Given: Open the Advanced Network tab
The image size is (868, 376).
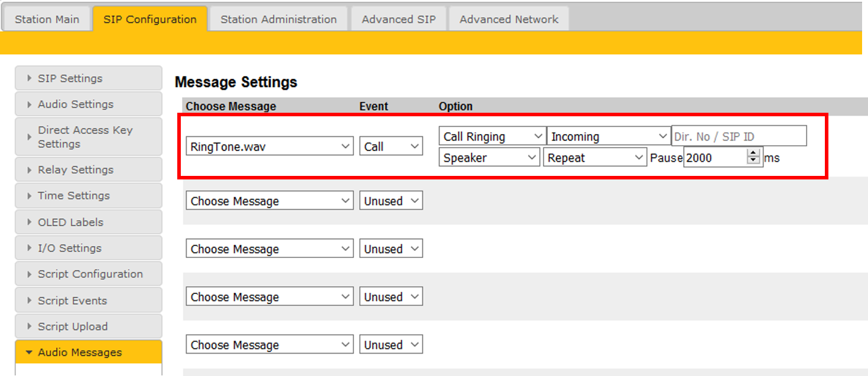Looking at the screenshot, I should click(x=509, y=19).
